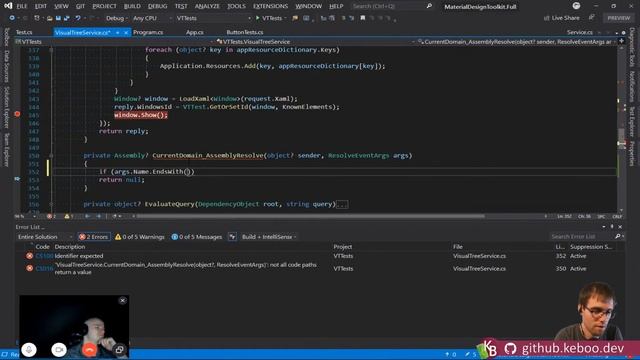The height and width of the screenshot is (360, 640).
Task: Open the Team Explorer side panel tab
Action: 7,150
